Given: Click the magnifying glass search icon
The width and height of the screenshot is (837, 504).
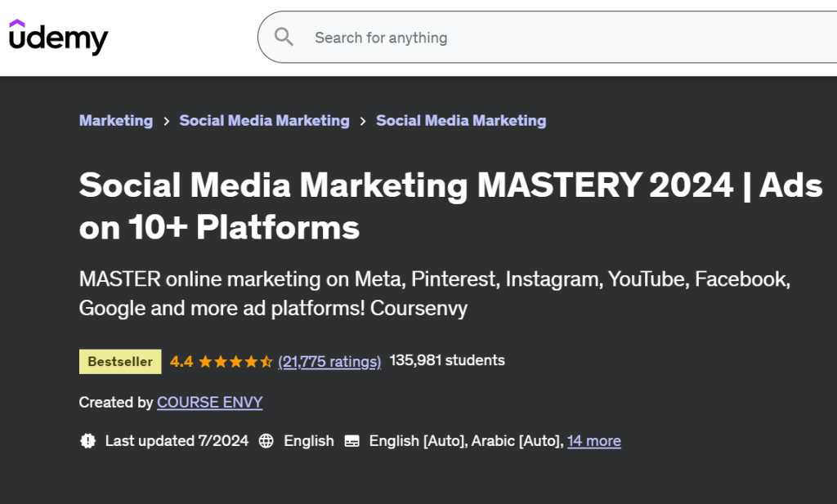Looking at the screenshot, I should pyautogui.click(x=284, y=37).
